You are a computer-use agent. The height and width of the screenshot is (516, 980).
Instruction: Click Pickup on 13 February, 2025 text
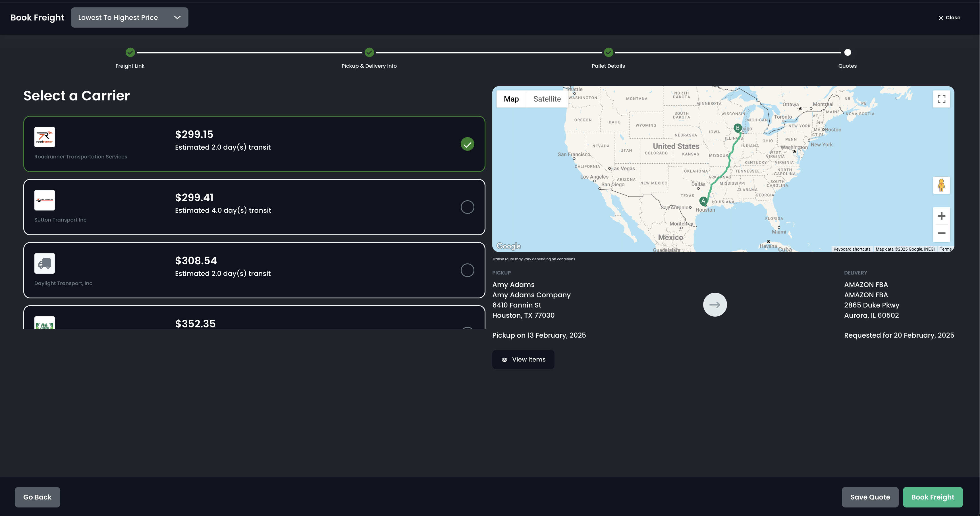pos(539,335)
